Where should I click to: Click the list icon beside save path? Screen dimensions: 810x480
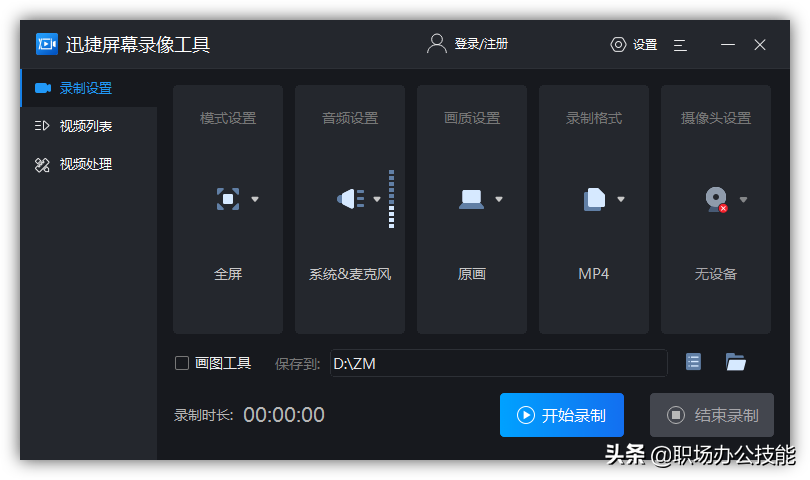click(693, 362)
